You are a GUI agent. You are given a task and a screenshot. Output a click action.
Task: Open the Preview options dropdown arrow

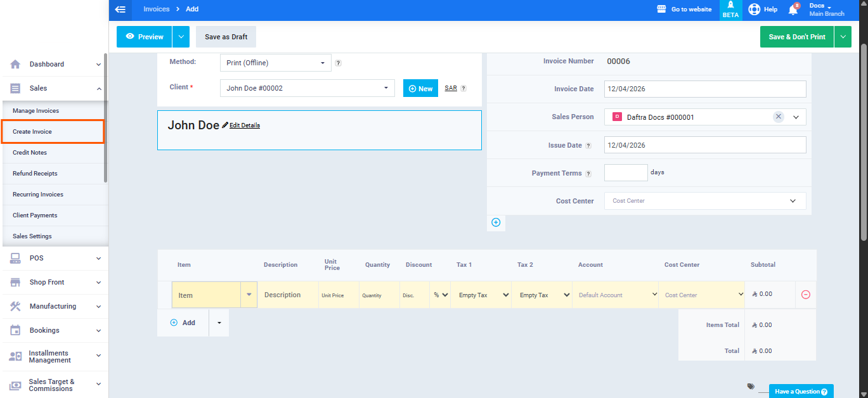click(181, 37)
